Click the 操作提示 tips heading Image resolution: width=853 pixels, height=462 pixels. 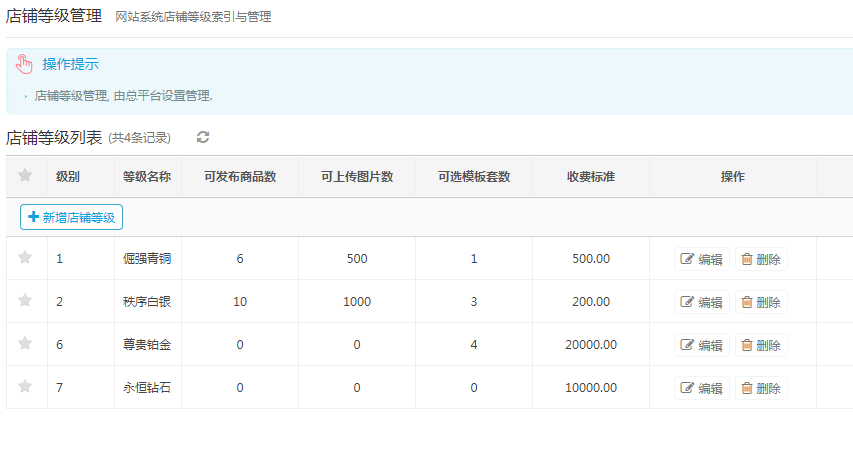70,65
